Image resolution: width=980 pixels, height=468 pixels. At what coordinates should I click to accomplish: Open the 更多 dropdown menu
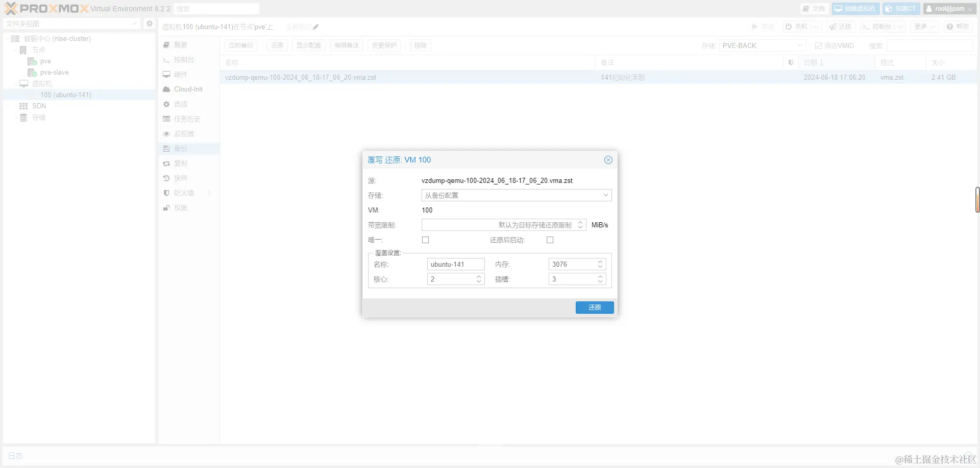pyautogui.click(x=925, y=27)
